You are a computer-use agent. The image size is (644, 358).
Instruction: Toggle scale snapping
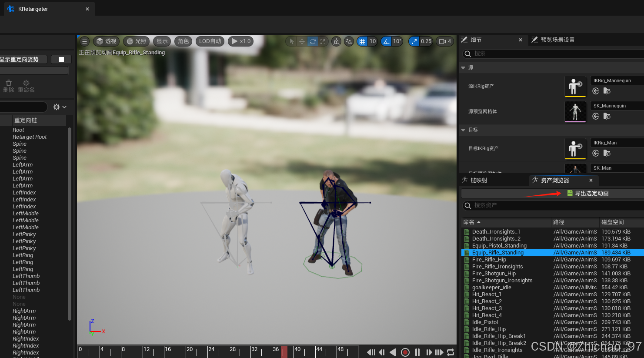tap(414, 41)
